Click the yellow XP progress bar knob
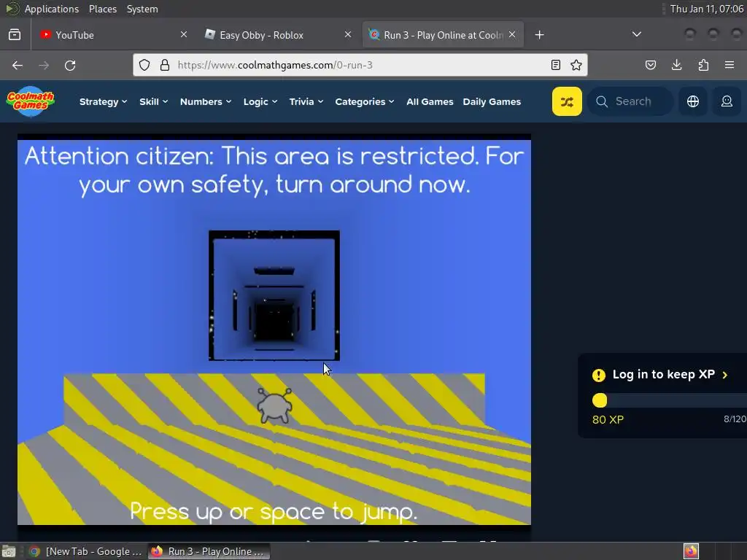Viewport: 747px width, 560px height. (600, 400)
